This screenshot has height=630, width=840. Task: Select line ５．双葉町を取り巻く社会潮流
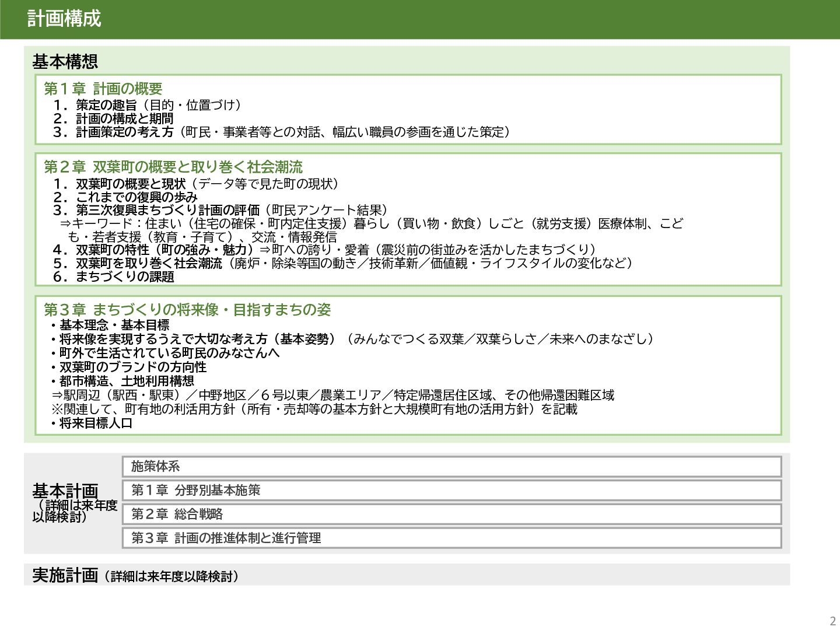point(344,263)
